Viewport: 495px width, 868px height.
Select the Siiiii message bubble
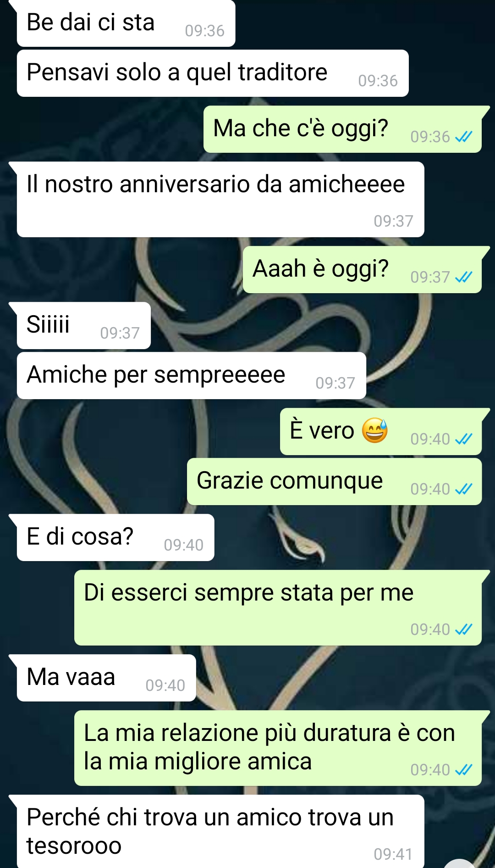tap(84, 326)
